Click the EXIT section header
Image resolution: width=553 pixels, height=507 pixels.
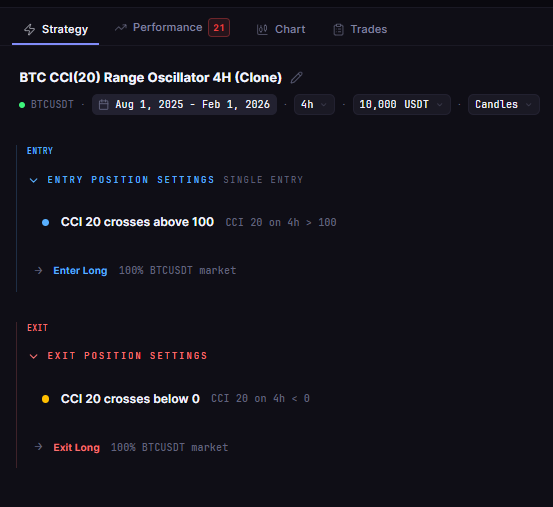(37, 328)
